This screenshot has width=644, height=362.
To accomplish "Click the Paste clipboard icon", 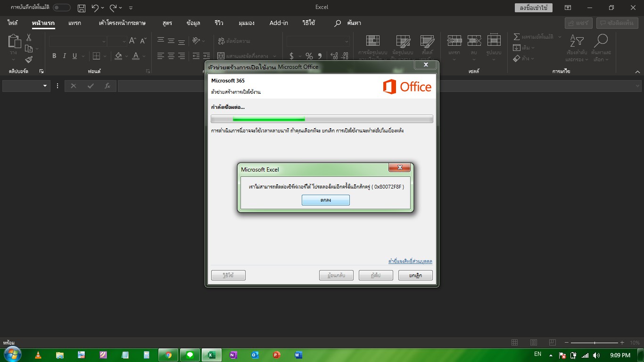I will 15,41.
